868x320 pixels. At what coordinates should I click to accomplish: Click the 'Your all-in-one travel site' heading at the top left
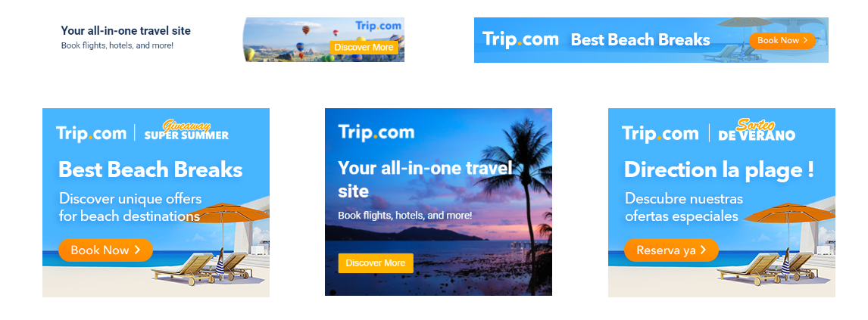point(126,31)
